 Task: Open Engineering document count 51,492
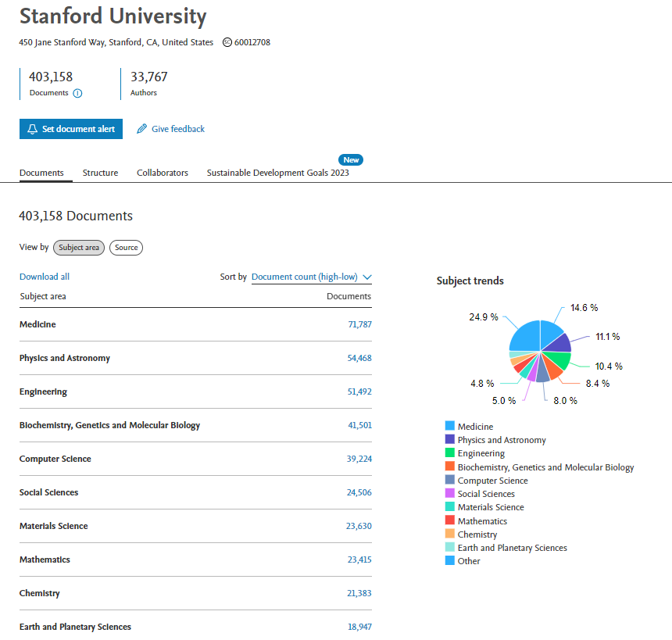pos(359,392)
